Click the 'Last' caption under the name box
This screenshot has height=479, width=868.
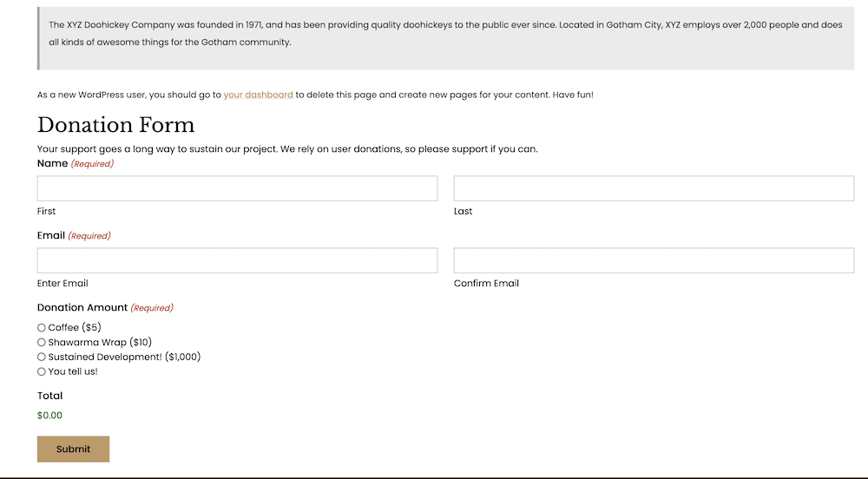(x=463, y=211)
